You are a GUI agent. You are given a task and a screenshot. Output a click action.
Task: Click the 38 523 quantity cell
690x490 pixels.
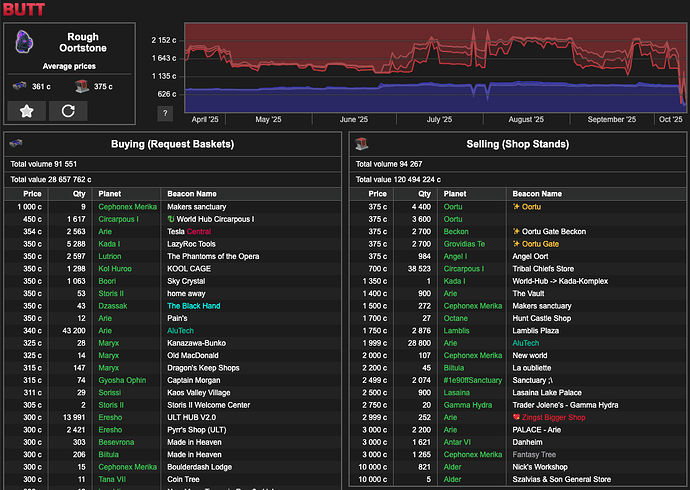tap(416, 268)
